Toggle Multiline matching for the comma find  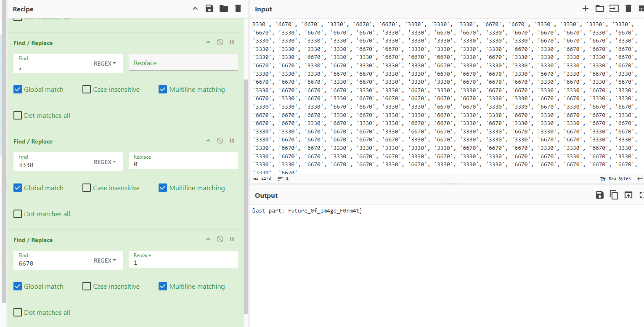pos(163,90)
